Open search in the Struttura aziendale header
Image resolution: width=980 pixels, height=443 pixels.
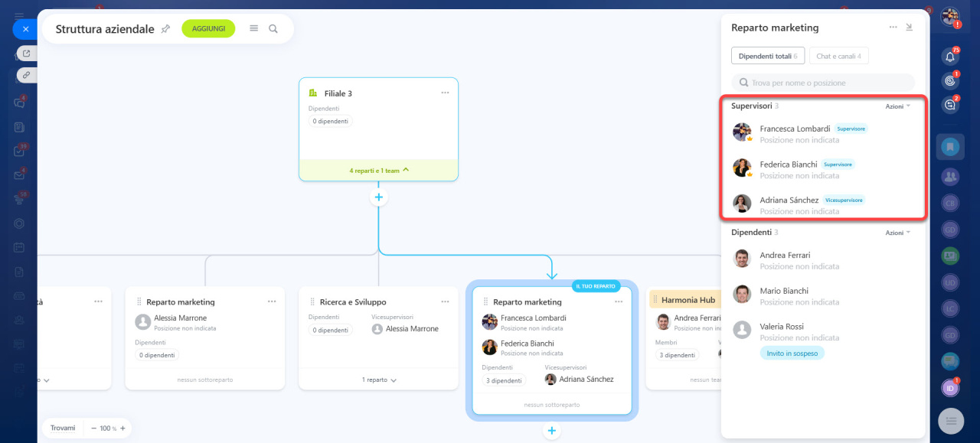pos(273,28)
